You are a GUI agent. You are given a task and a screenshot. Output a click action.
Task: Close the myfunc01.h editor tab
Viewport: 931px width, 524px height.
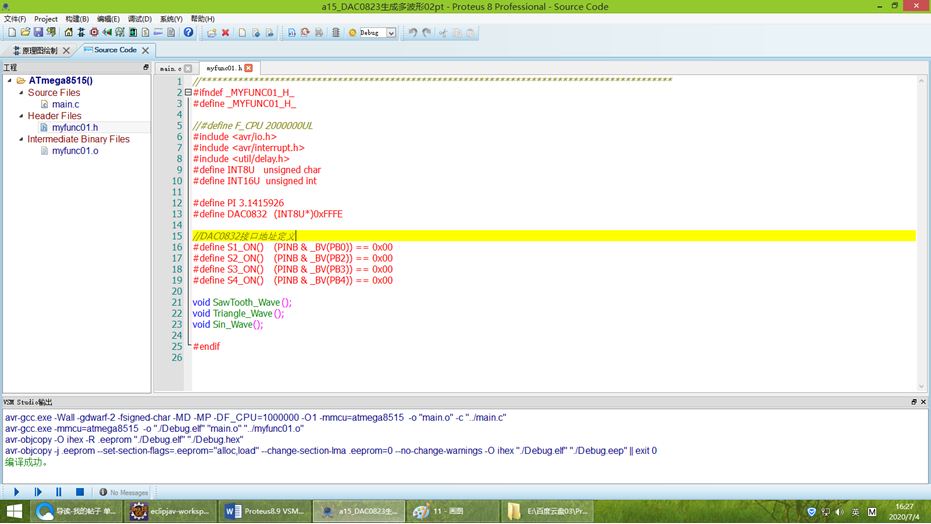(x=249, y=68)
